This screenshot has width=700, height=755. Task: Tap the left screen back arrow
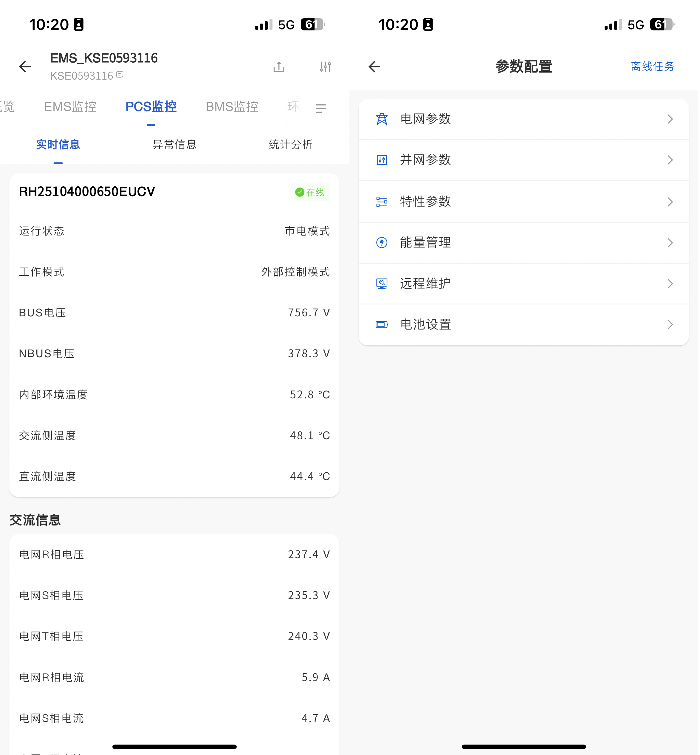click(x=25, y=67)
